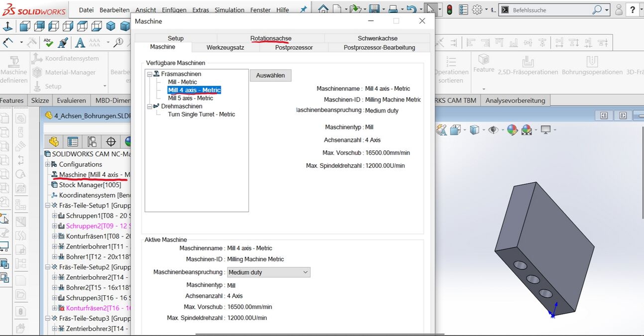
Task: Click the Hide/Show items eye icon
Action: 493,130
